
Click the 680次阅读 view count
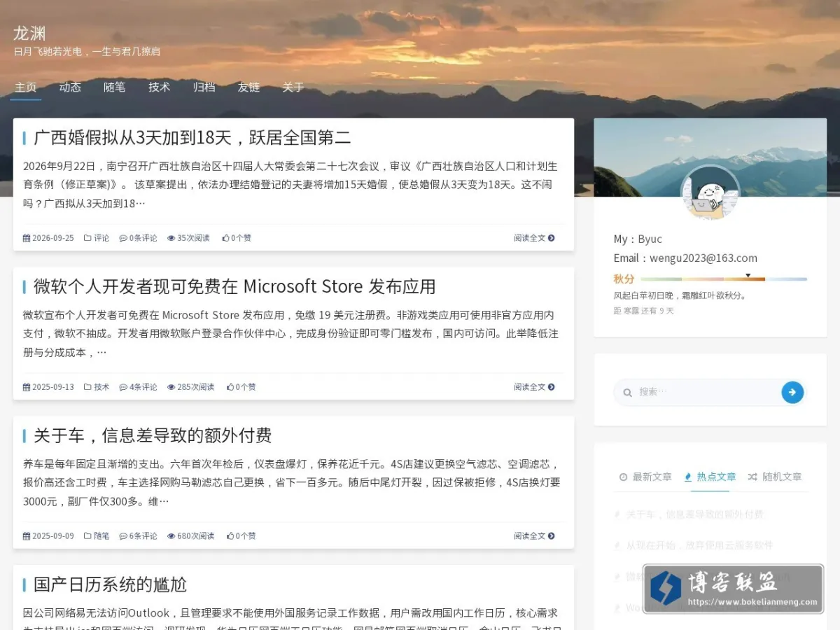tap(196, 536)
